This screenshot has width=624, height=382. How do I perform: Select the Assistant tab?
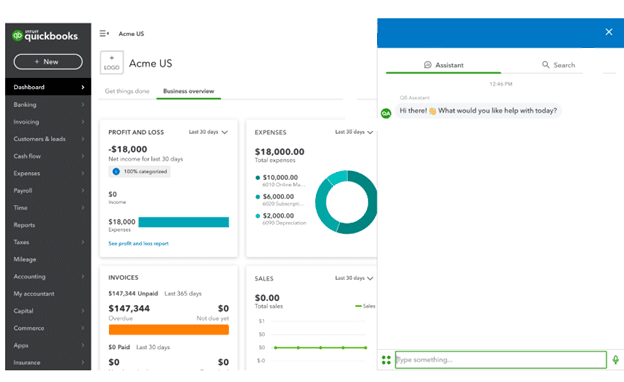point(443,65)
